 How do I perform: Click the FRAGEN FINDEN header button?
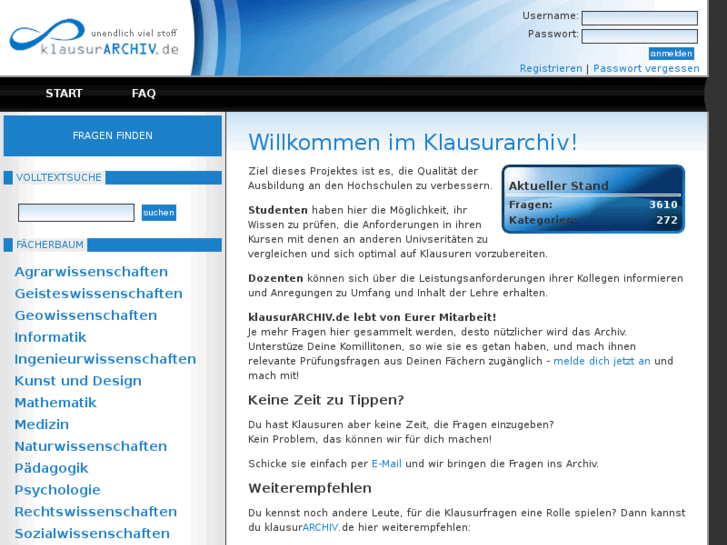click(x=113, y=135)
